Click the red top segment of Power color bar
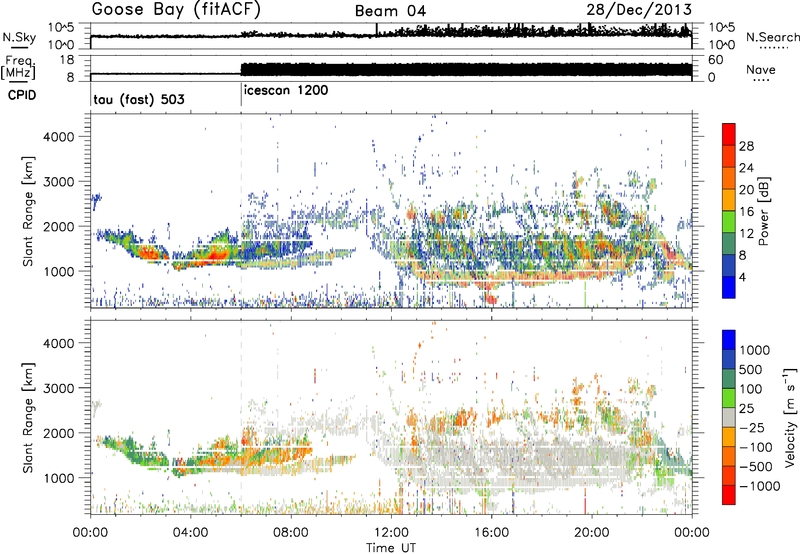 click(x=729, y=134)
